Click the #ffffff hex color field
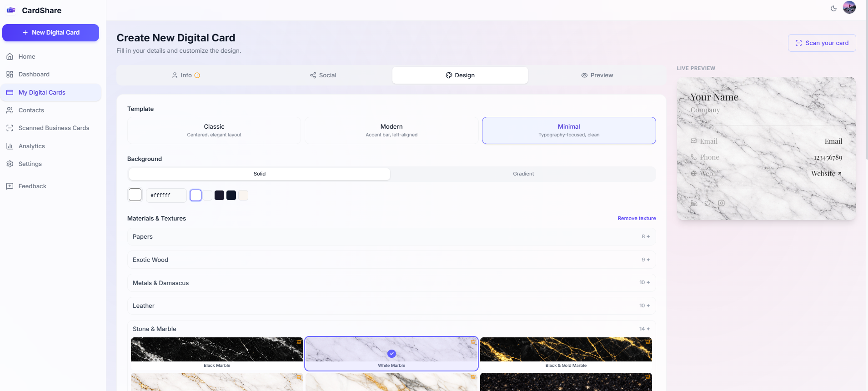Viewport: 868px width, 391px height. pyautogui.click(x=166, y=195)
